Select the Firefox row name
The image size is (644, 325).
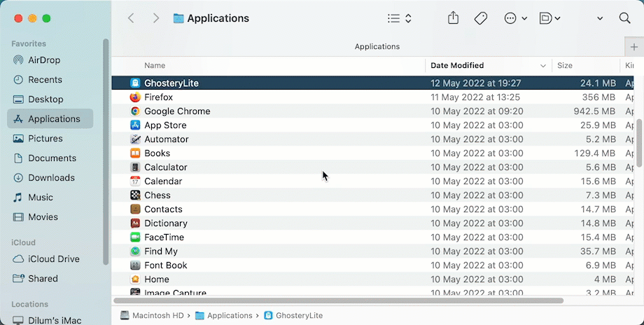[158, 97]
